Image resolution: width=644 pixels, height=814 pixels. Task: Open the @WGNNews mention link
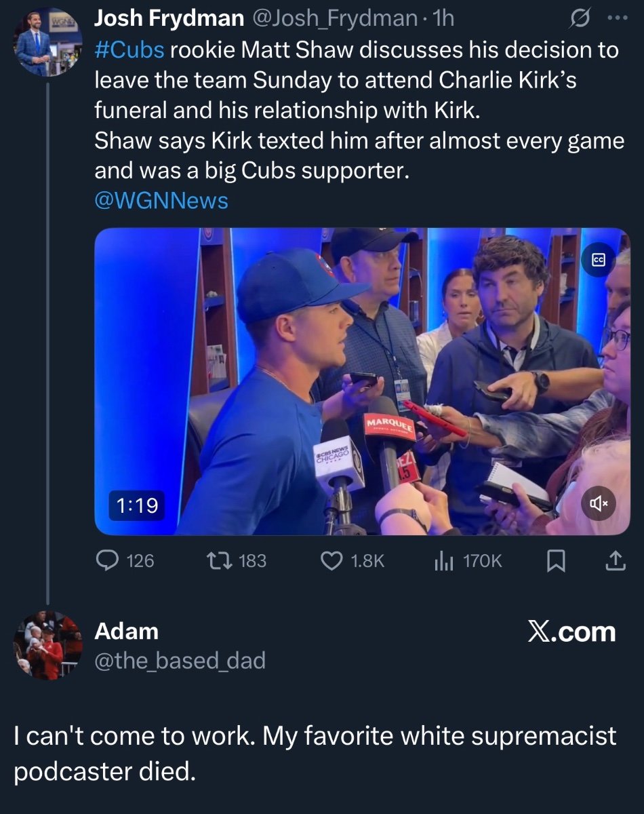(161, 201)
